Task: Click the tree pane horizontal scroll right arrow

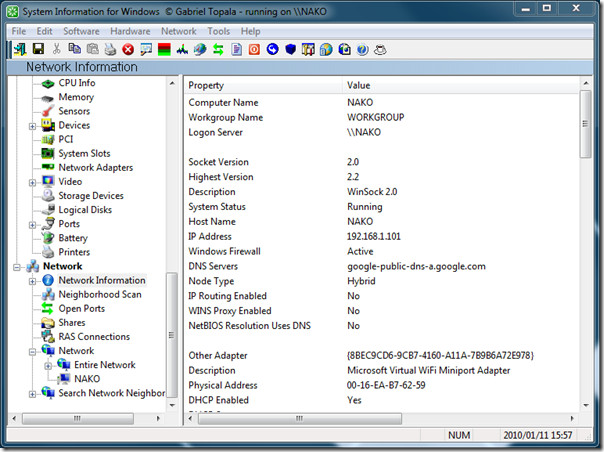Action: pos(158,418)
